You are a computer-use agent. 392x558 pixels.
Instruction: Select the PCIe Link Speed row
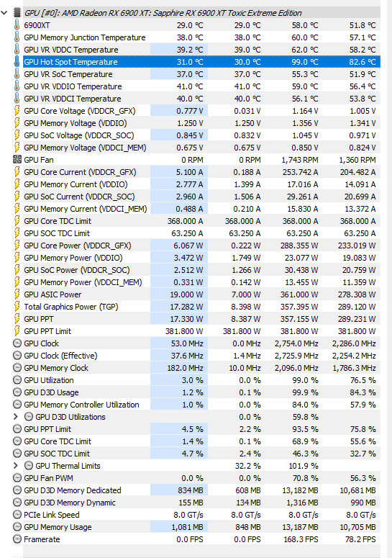pyautogui.click(x=202, y=515)
